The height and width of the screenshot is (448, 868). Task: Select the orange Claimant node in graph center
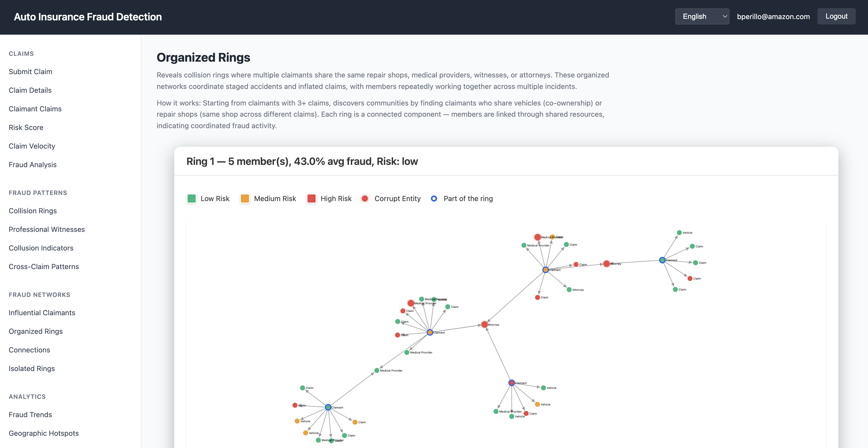[430, 333]
